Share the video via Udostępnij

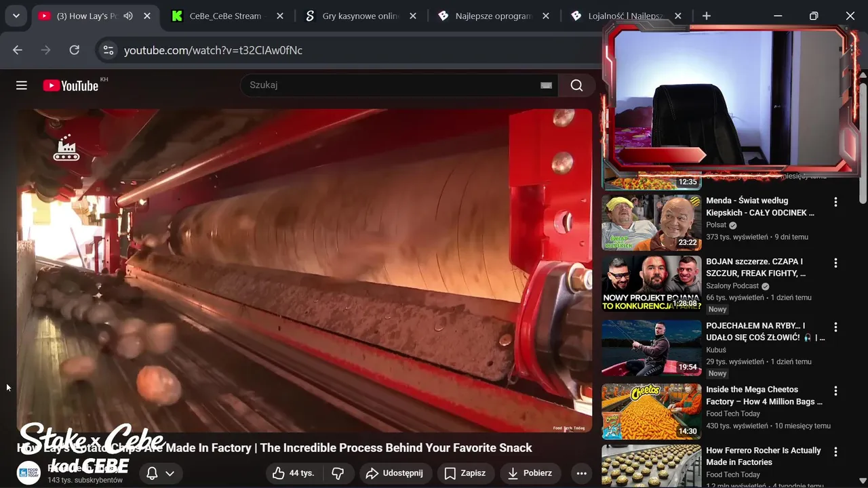[394, 473]
